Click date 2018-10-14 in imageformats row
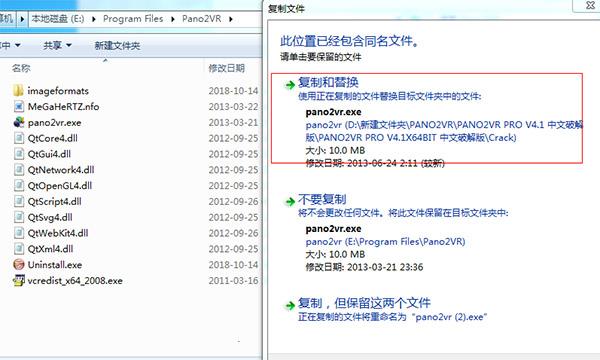 [x=233, y=91]
